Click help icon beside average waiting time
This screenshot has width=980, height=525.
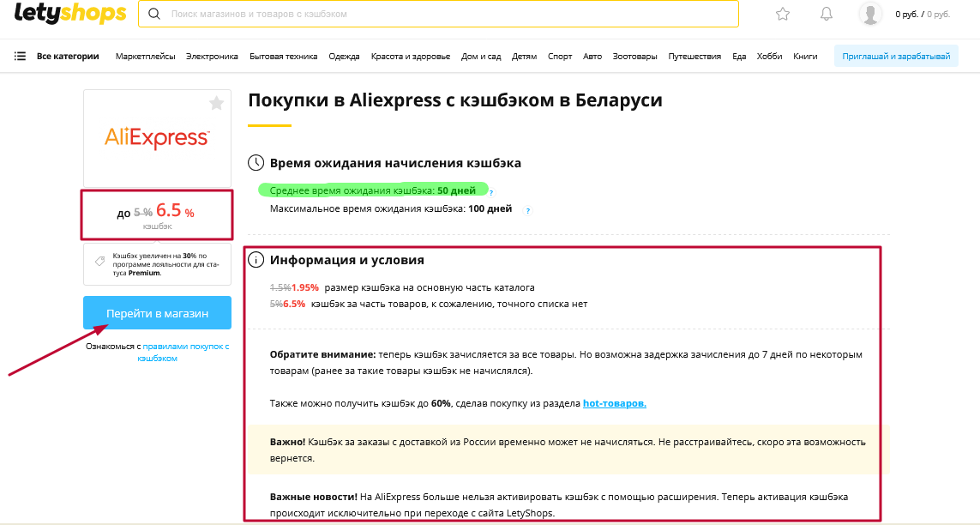click(491, 192)
